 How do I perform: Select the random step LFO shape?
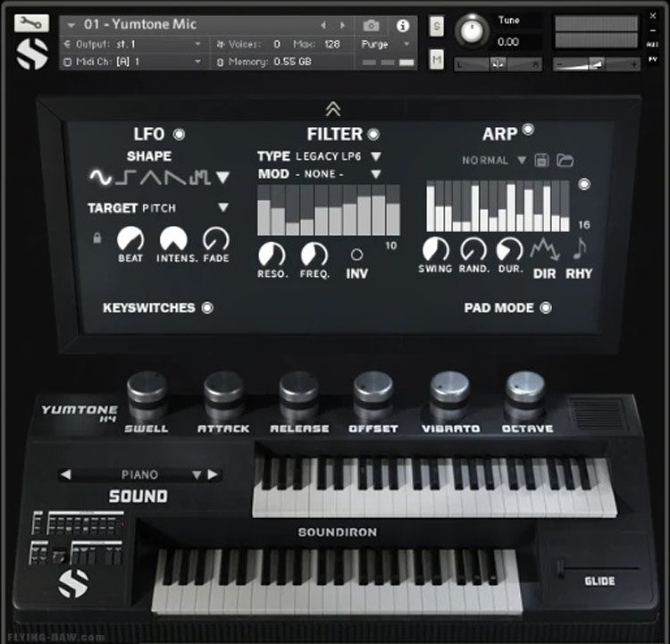coord(200,177)
